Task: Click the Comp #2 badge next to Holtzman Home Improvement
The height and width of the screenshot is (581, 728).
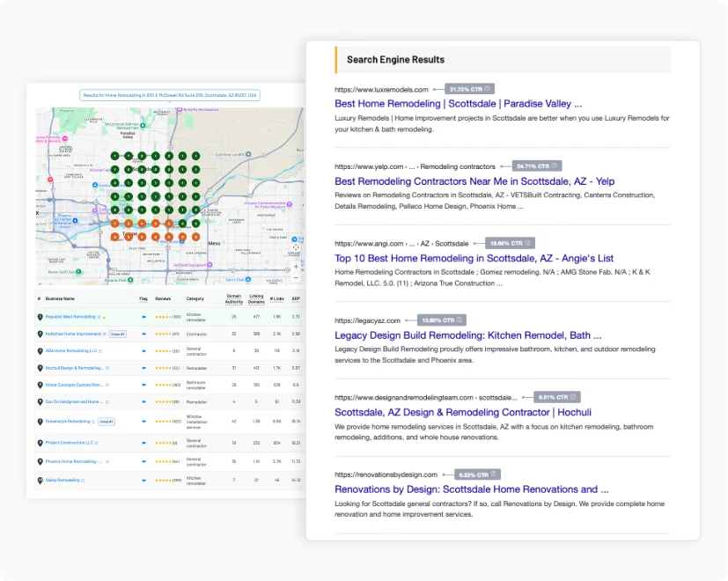Action: (117, 335)
